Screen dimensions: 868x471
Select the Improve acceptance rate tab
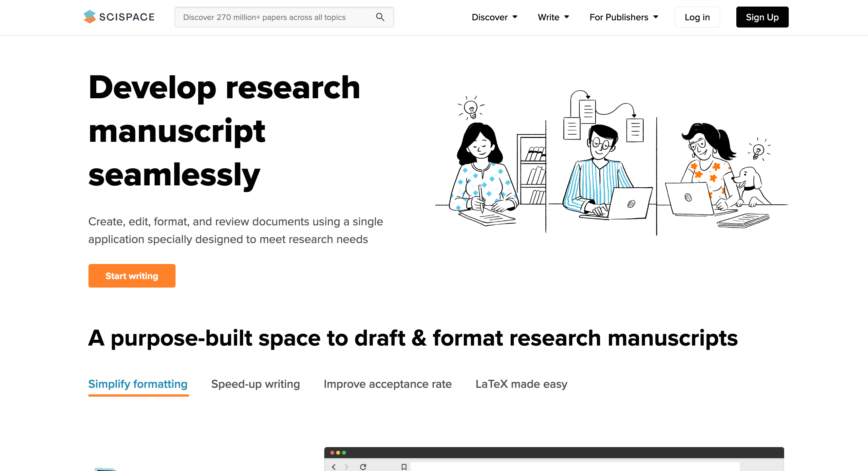click(387, 384)
